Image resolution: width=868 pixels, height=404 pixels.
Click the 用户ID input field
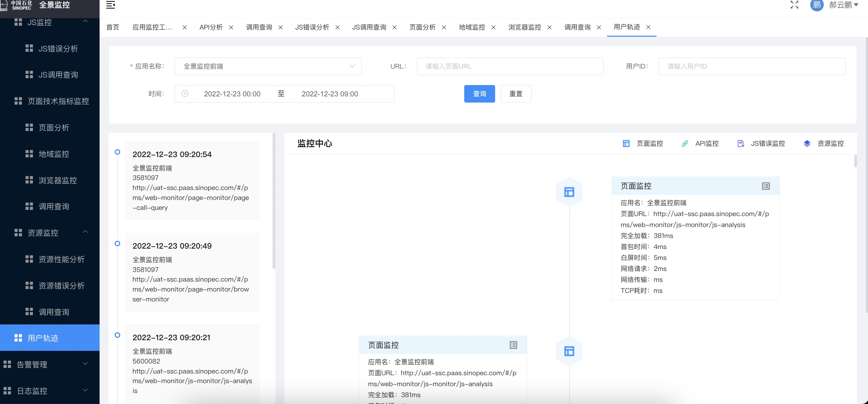click(752, 66)
